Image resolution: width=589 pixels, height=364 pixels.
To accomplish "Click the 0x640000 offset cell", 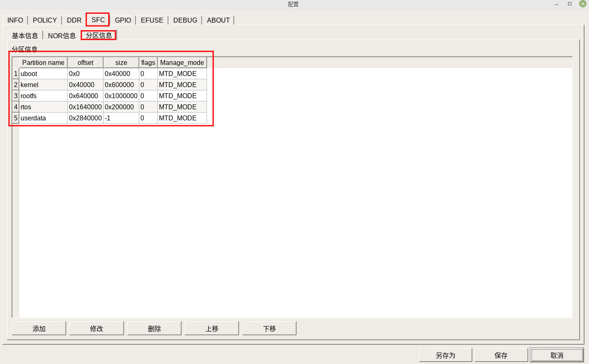I will pyautogui.click(x=85, y=96).
